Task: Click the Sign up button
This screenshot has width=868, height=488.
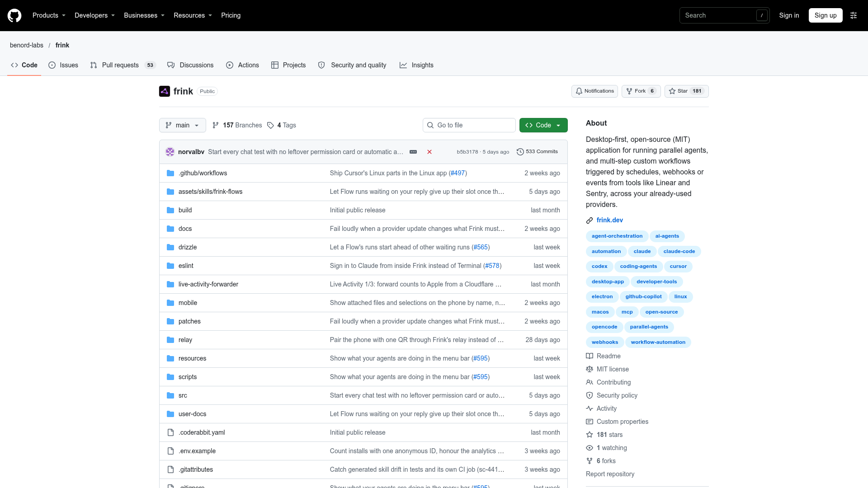Action: (826, 15)
